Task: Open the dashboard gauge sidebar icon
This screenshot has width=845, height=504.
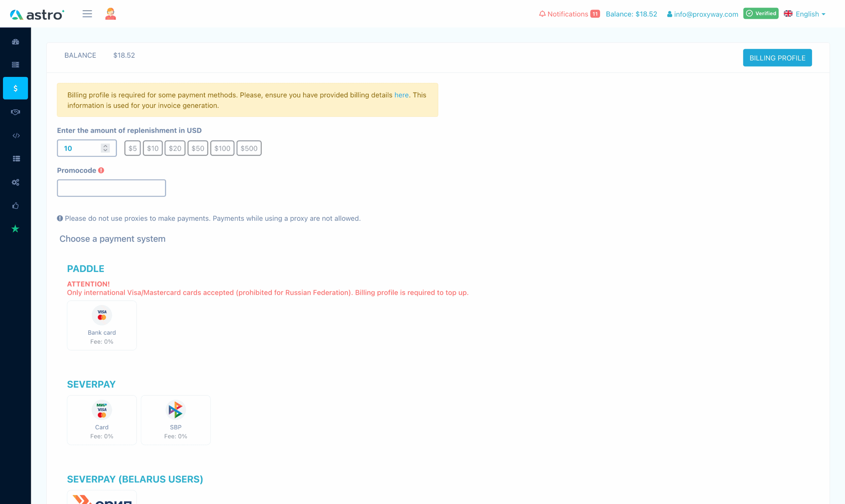Action: click(x=15, y=42)
